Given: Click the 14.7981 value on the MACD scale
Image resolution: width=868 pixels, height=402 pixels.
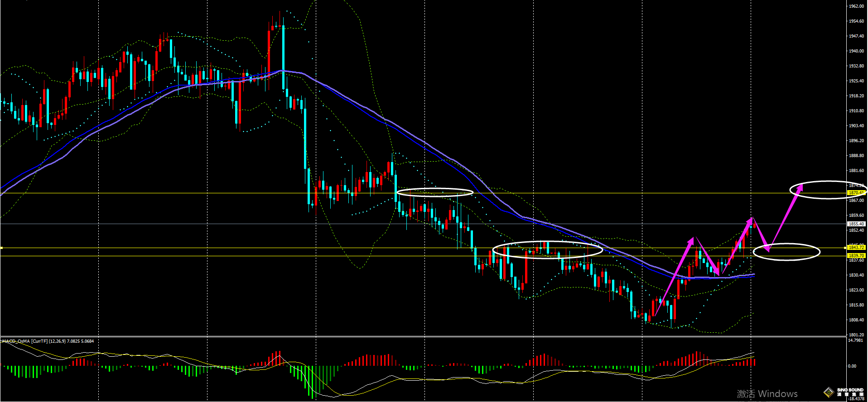Looking at the screenshot, I should click(x=855, y=340).
